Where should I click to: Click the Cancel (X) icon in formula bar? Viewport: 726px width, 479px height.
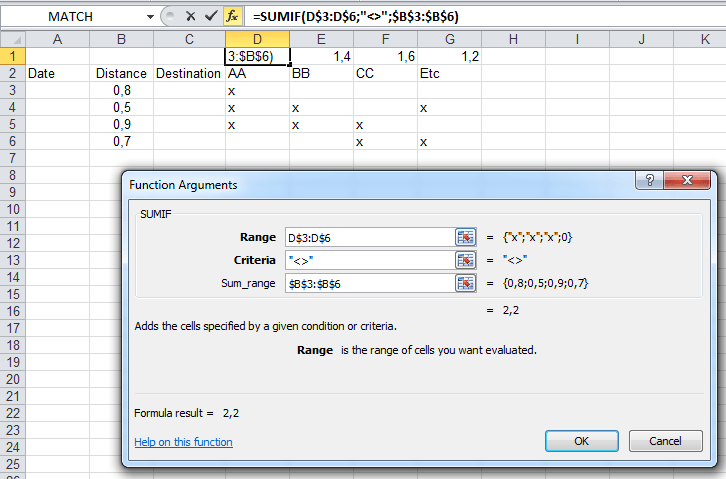190,16
